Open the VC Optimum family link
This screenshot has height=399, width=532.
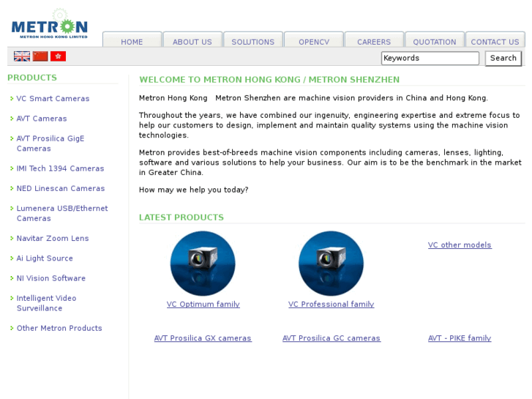(x=203, y=305)
